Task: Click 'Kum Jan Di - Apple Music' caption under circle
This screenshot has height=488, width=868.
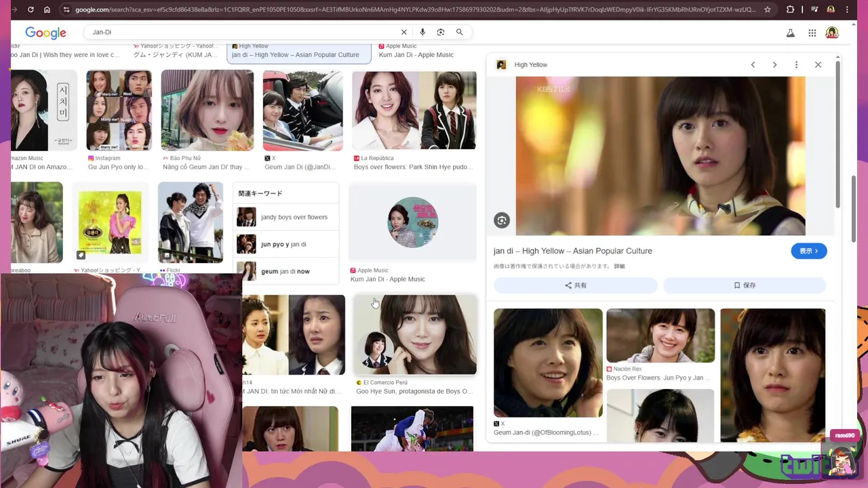Action: point(388,279)
